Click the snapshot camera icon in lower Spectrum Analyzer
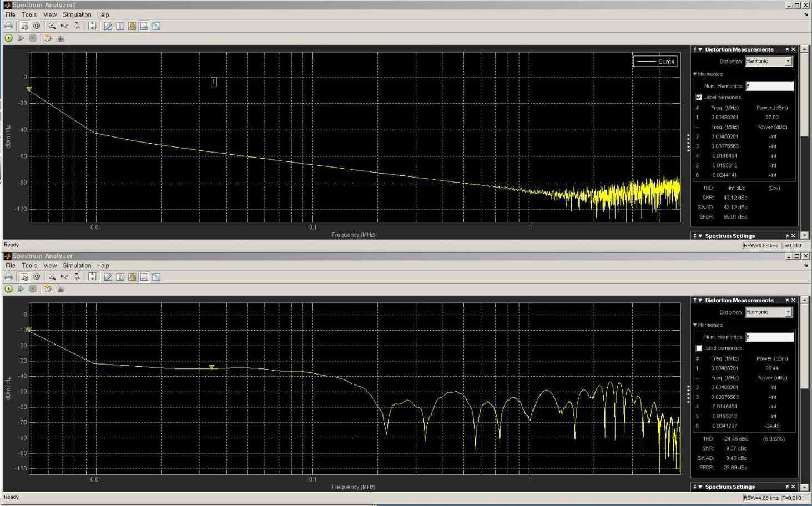The height and width of the screenshot is (506, 812). point(60,289)
